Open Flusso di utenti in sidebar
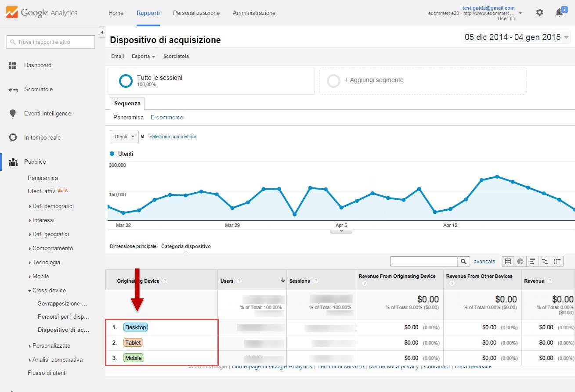This screenshot has width=575, height=392. pyautogui.click(x=47, y=373)
